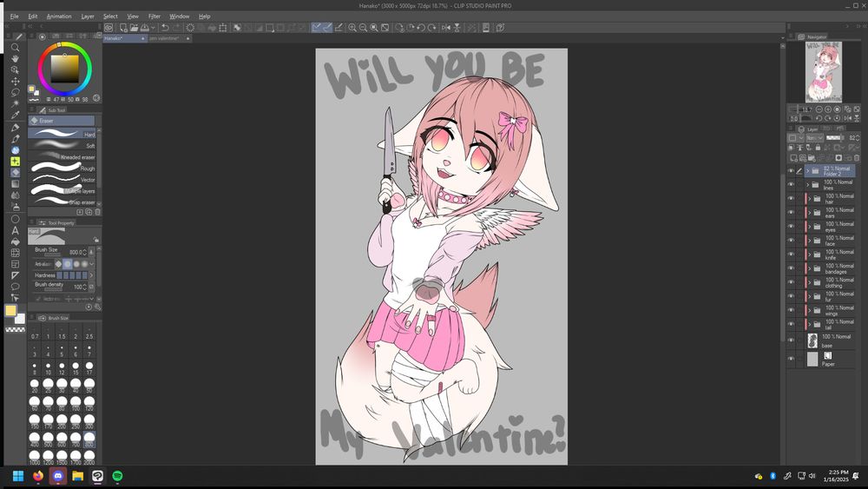Select the Eyedropper tool
Viewport: 868px width, 489px height.
(15, 116)
